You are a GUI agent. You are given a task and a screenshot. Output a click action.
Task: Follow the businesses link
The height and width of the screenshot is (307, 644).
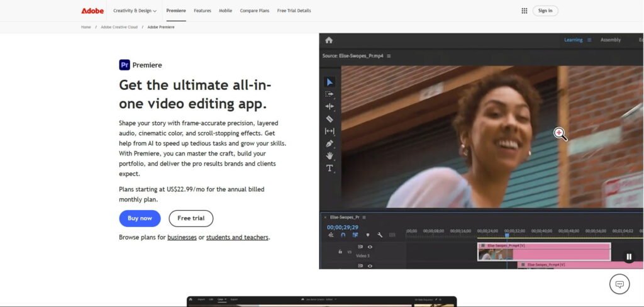(x=182, y=237)
